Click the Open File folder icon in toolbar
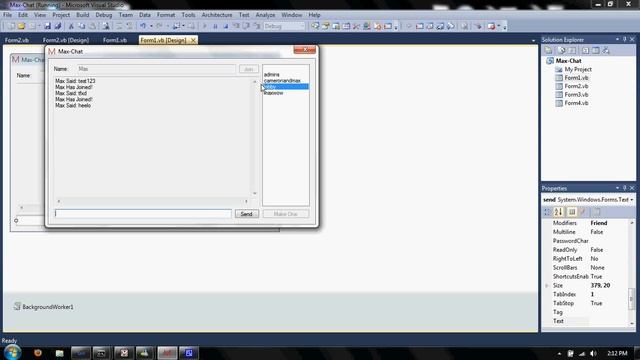 pyautogui.click(x=21, y=26)
